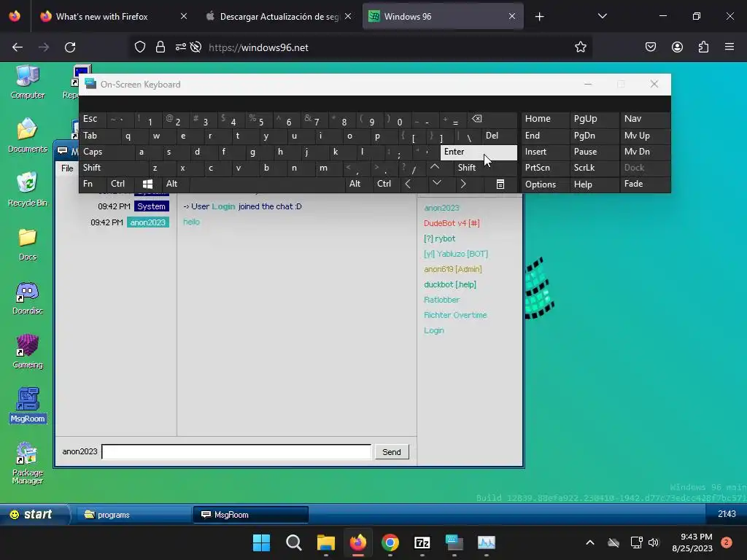This screenshot has width=747, height=560.
Task: Open the Recycle Bin desktop icon
Action: coord(28,189)
